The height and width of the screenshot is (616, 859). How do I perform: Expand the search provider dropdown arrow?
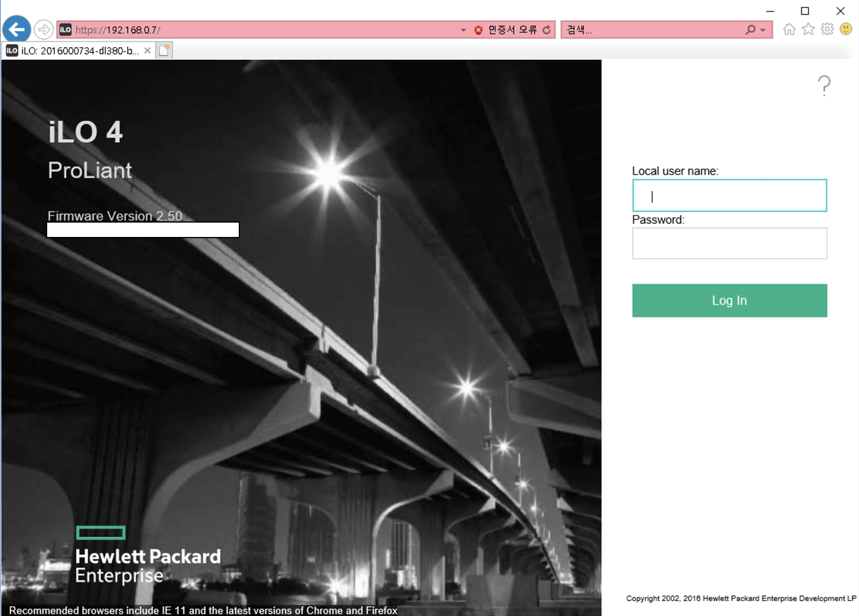pos(763,30)
